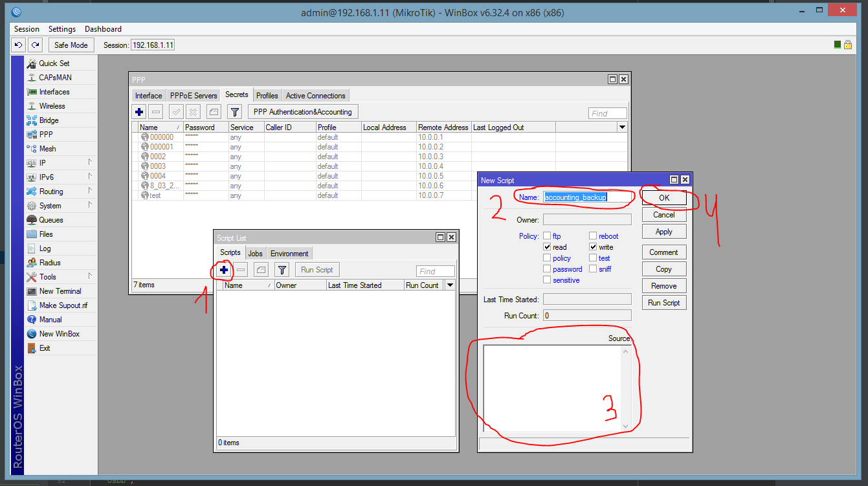The width and height of the screenshot is (868, 486).
Task: Click Exit in the sidebar
Action: click(x=45, y=348)
